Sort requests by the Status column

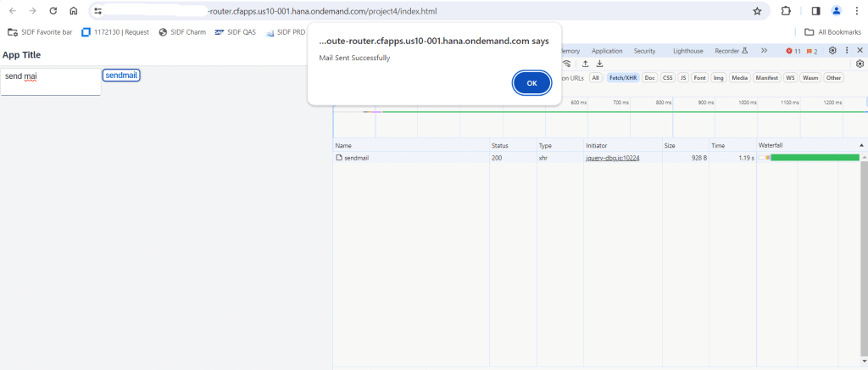[513, 145]
